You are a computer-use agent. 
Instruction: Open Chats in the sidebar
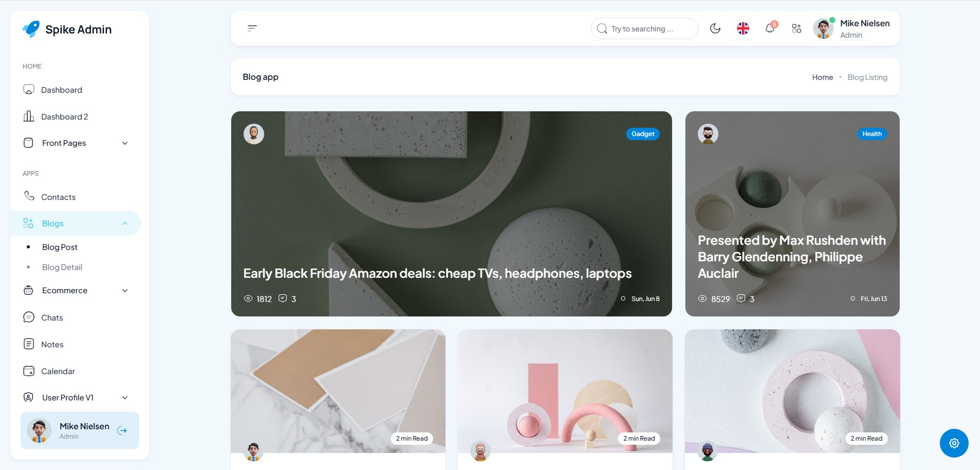pos(76,317)
